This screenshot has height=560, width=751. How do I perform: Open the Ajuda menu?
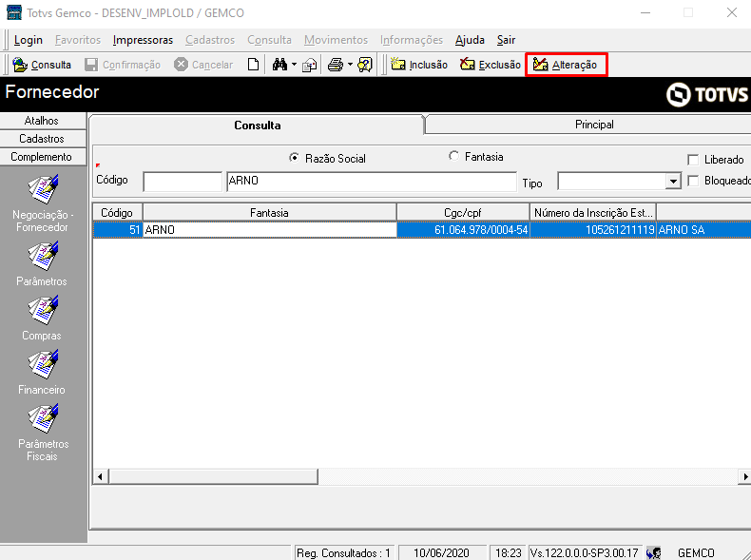pos(470,40)
